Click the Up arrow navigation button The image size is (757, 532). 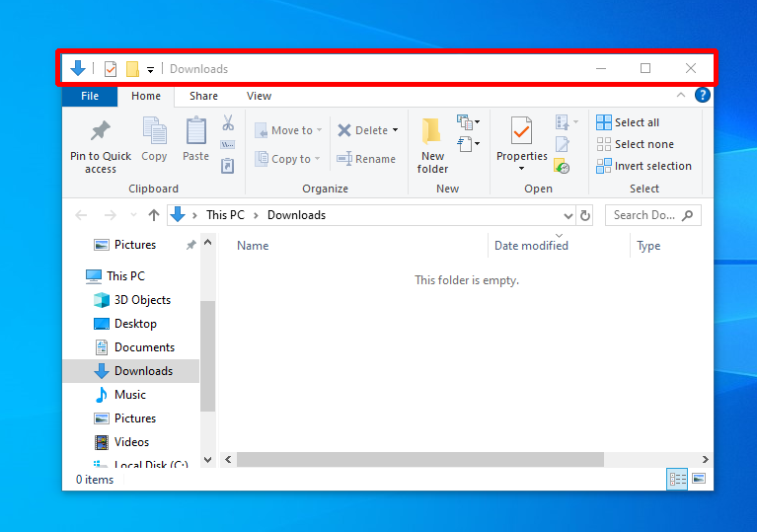click(154, 215)
